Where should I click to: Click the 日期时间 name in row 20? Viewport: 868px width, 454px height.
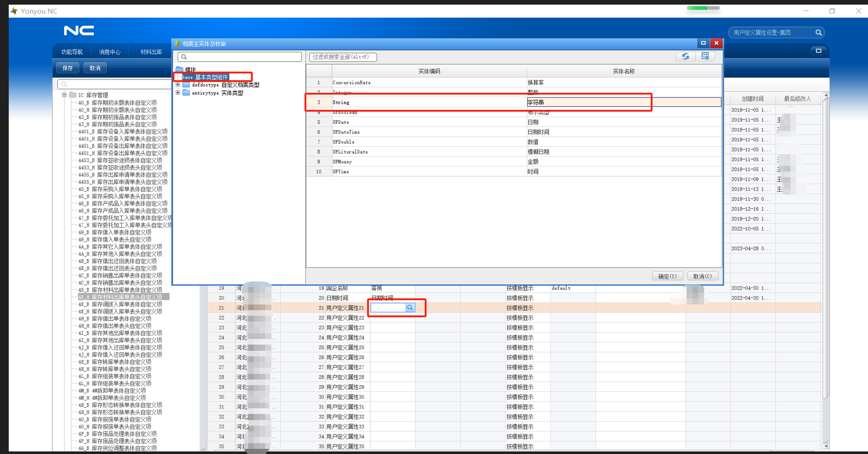(x=337, y=298)
